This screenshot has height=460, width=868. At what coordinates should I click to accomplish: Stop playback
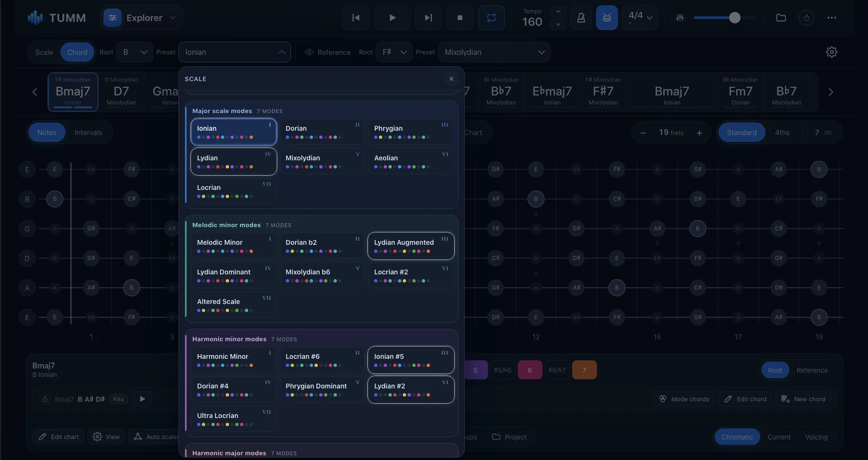point(460,18)
